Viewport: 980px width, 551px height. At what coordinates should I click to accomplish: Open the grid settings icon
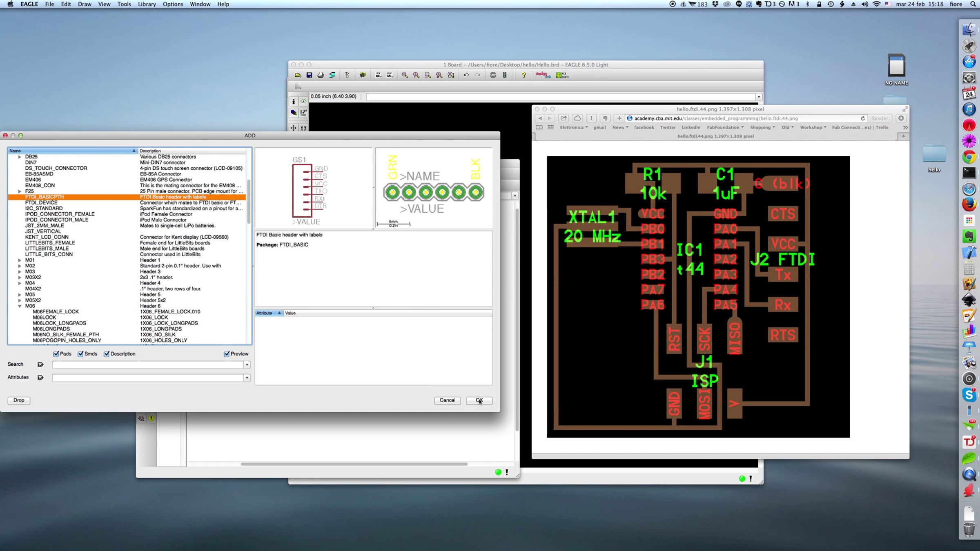pos(298,87)
